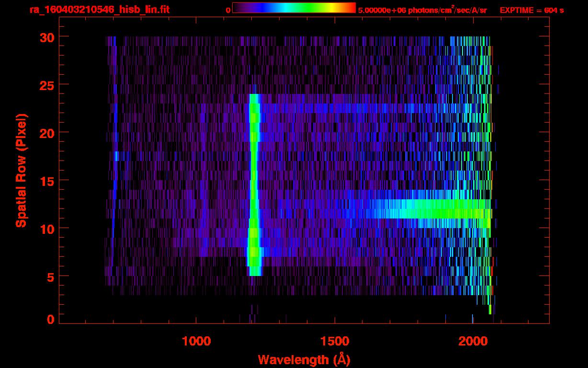
Task: Click the x-axis tick label 1500
Action: point(334,341)
